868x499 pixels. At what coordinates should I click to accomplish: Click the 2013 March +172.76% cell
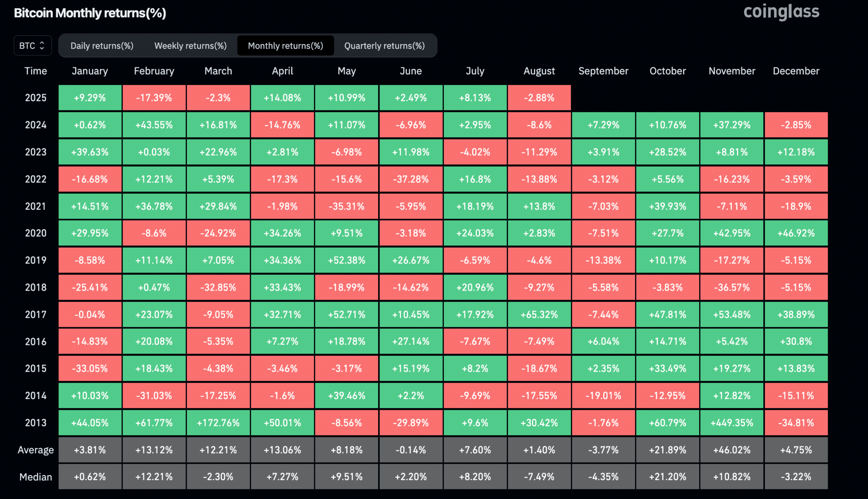point(218,423)
